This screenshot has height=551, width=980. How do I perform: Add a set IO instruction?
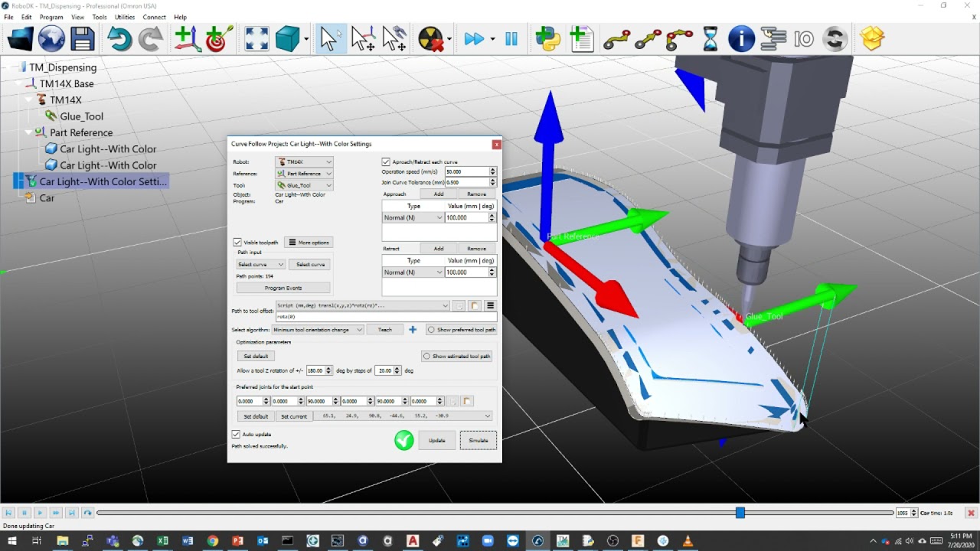(x=804, y=38)
